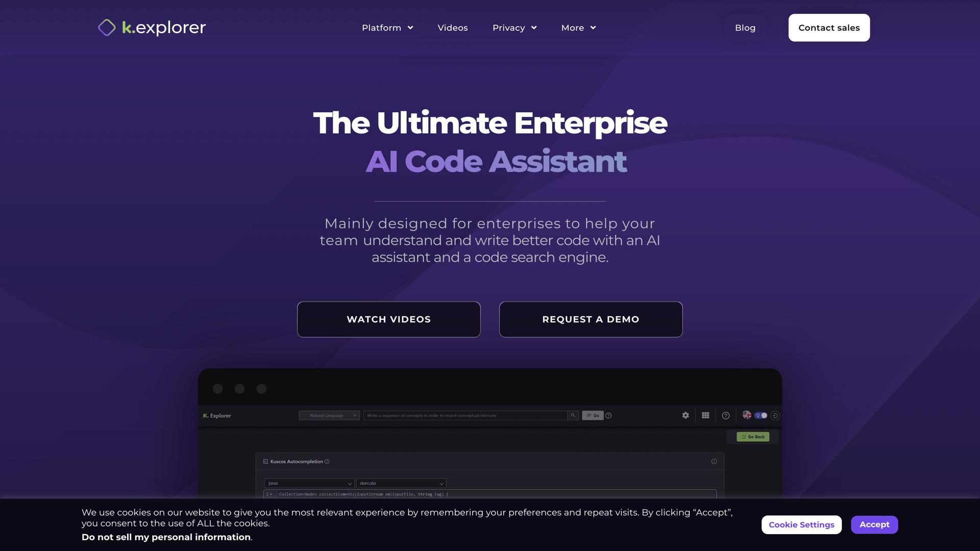Click the magnifier search icon in search bar

573,415
